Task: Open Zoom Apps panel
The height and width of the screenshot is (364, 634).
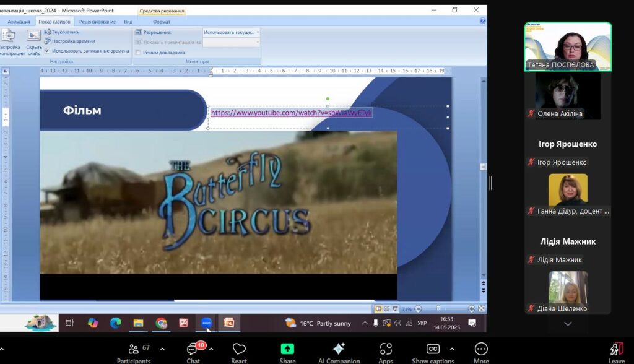Action: pos(386,353)
